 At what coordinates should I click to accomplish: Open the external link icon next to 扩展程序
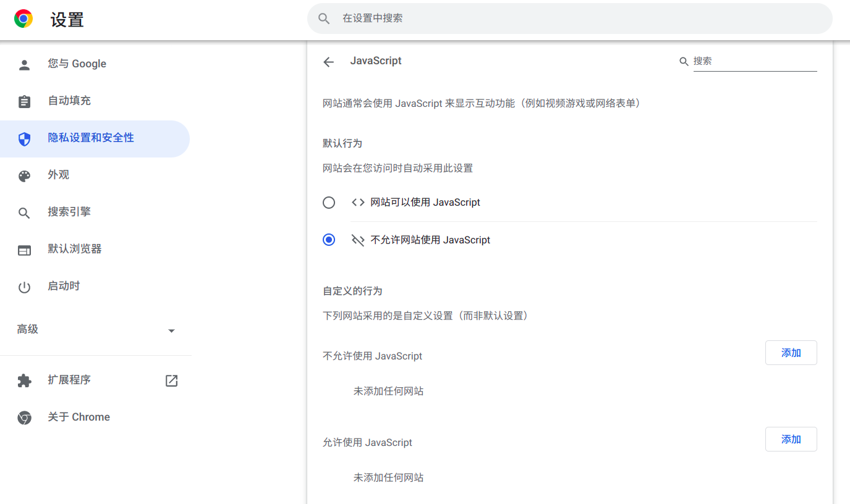pos(172,381)
